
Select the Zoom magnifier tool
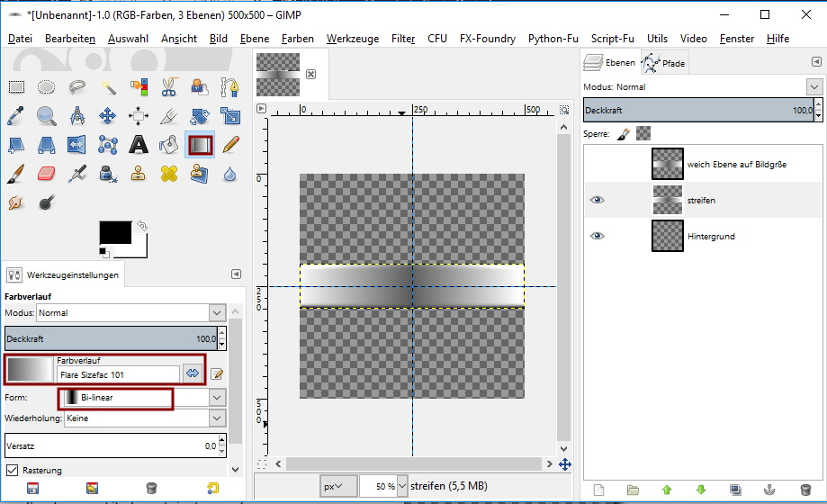(x=47, y=115)
